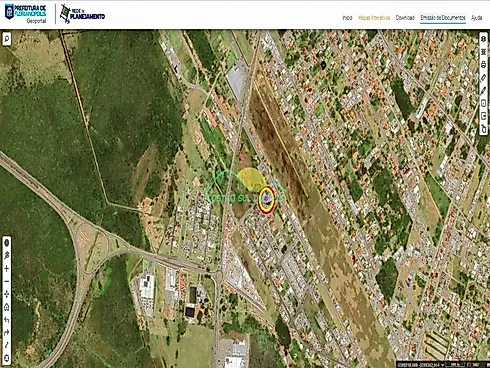Return to the home map extent

coord(7,307)
